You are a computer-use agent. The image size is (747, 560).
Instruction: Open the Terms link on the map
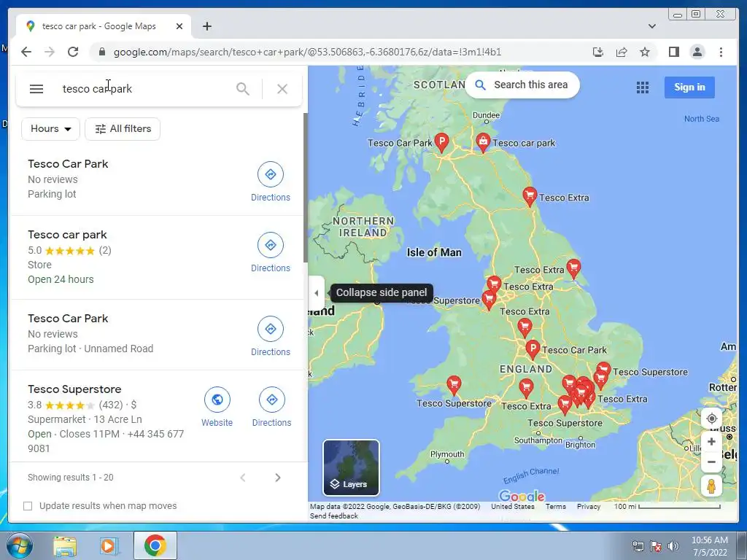(x=555, y=506)
